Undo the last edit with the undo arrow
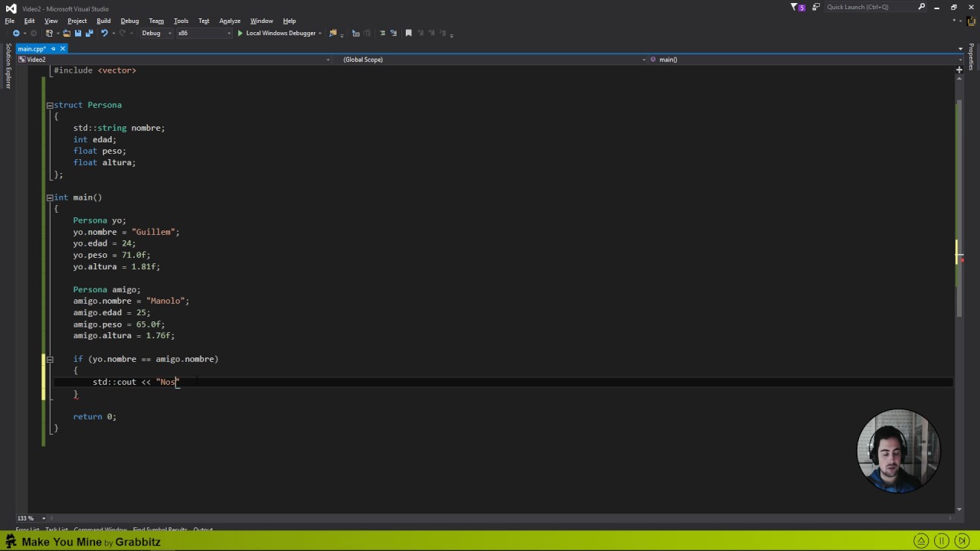The height and width of the screenshot is (551, 980). tap(103, 33)
